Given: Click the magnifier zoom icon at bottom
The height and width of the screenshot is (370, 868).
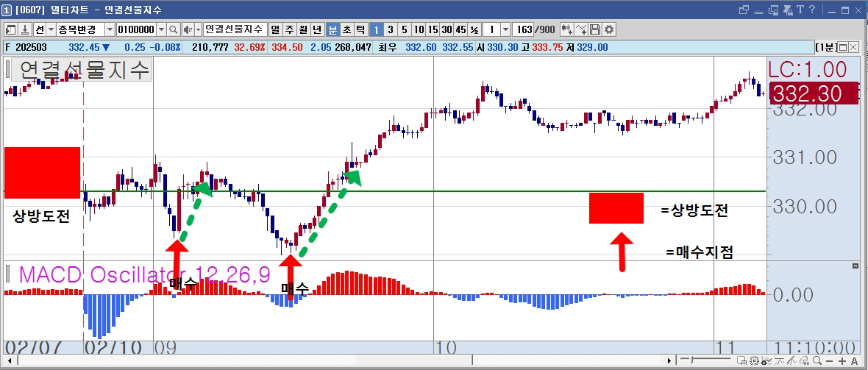Looking at the screenshot, I should click(817, 360).
